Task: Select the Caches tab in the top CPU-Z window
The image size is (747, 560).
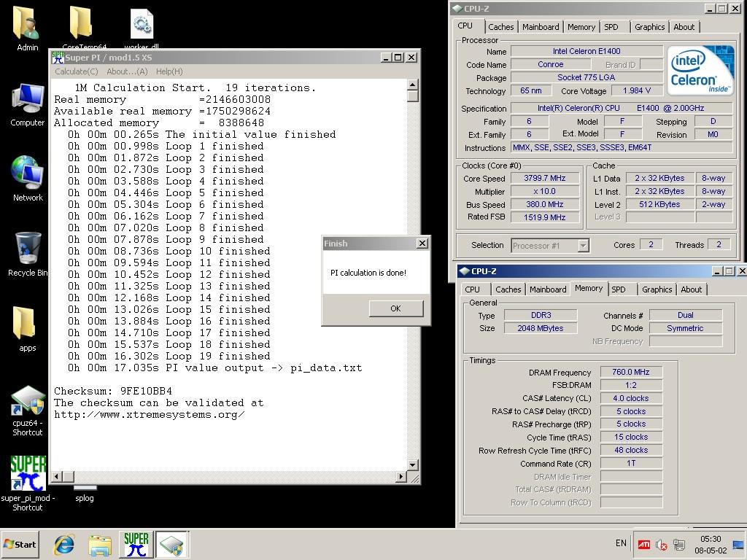Action: click(x=500, y=27)
